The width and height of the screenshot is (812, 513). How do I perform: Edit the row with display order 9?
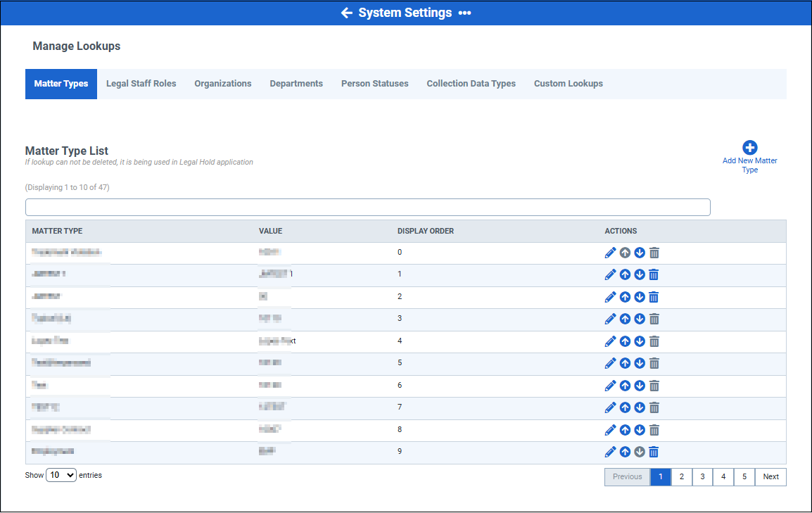point(611,452)
